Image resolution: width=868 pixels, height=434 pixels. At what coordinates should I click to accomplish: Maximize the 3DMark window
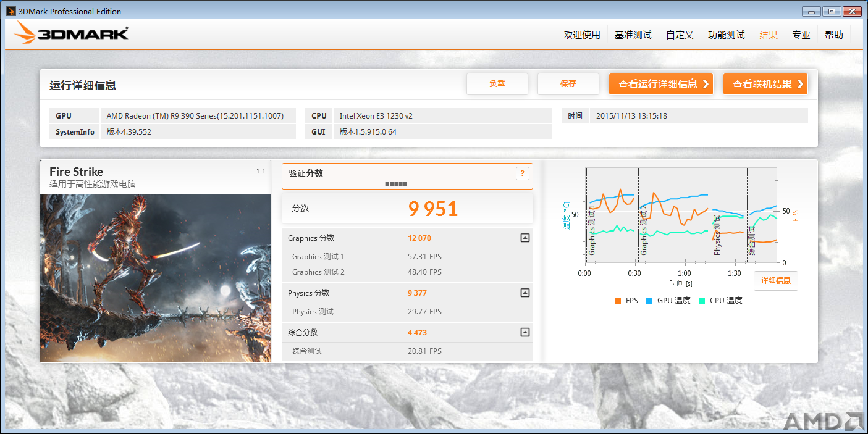(x=832, y=11)
